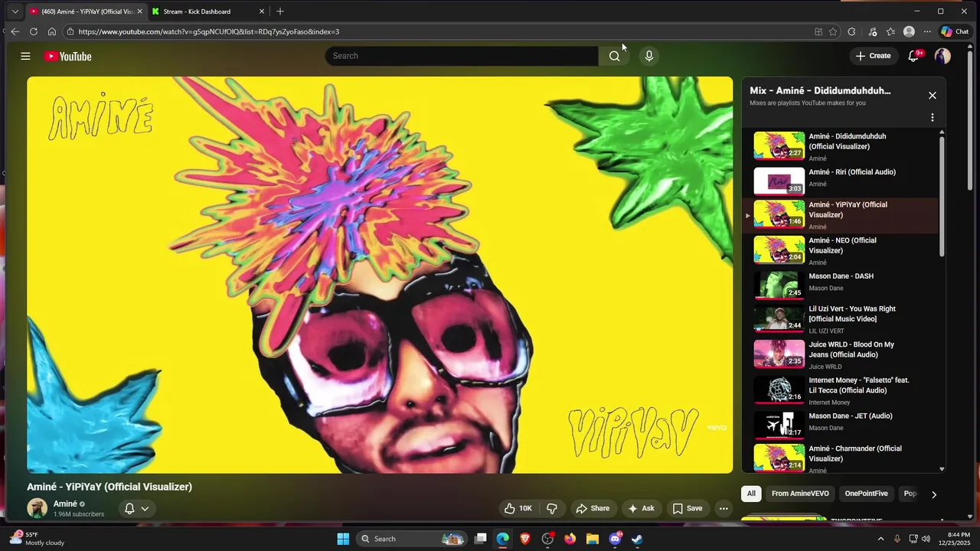This screenshot has height=551, width=980.
Task: Open the Windows Start menu
Action: point(343,539)
